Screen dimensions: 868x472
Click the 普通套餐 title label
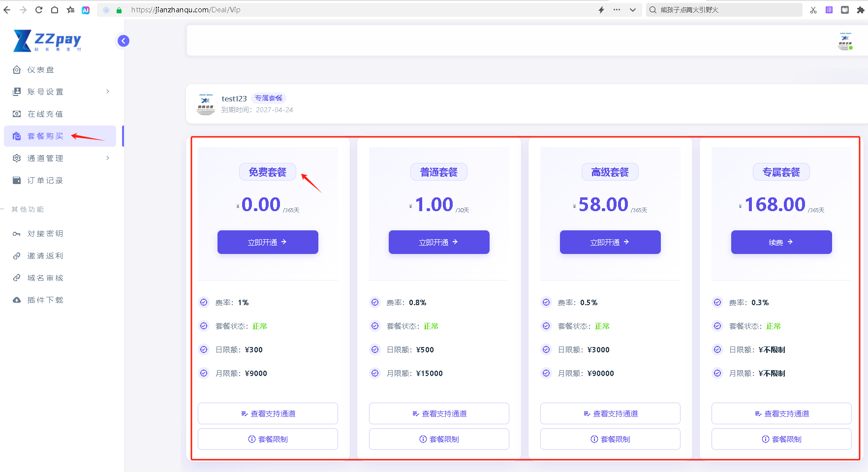[439, 172]
